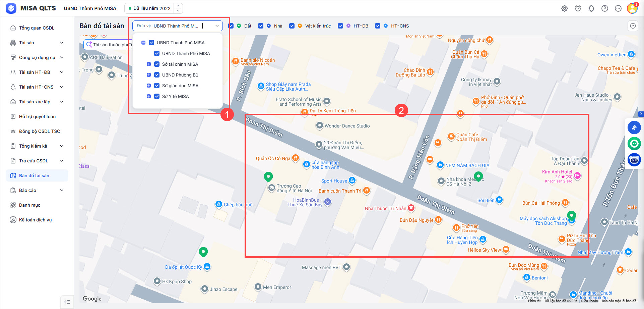Expand the UBND Phường B1 tree node

[149, 75]
